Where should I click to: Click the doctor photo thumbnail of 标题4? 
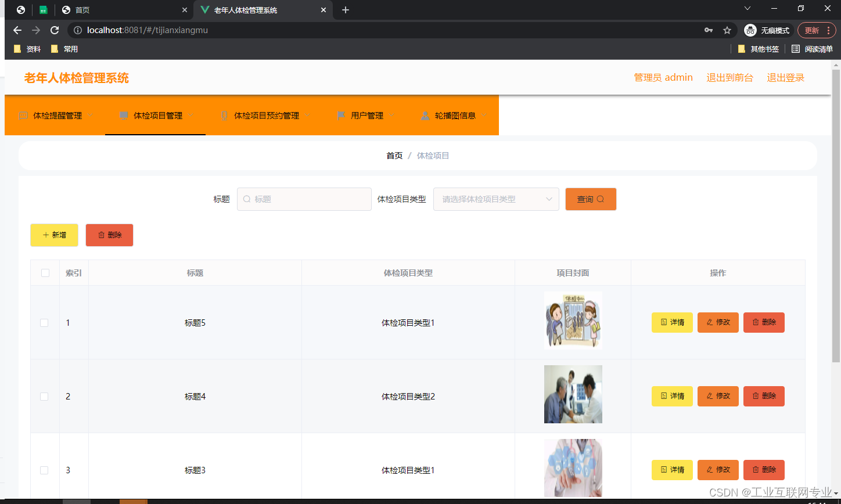(573, 394)
